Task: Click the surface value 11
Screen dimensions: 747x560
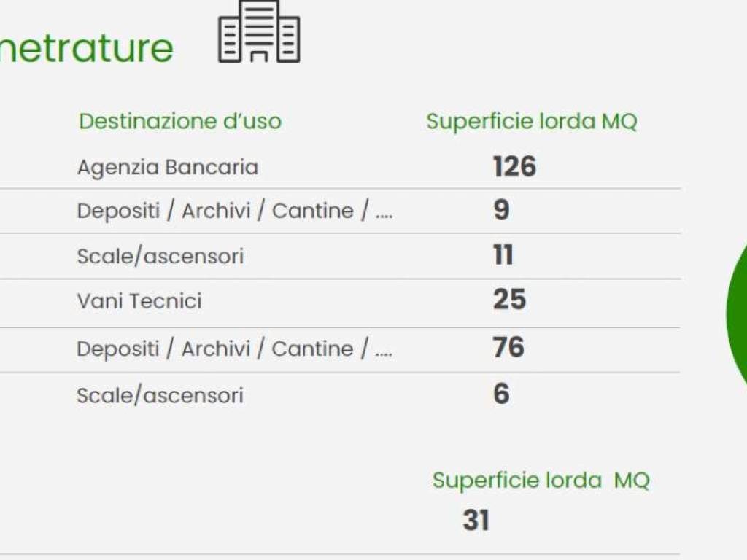Action: (503, 256)
